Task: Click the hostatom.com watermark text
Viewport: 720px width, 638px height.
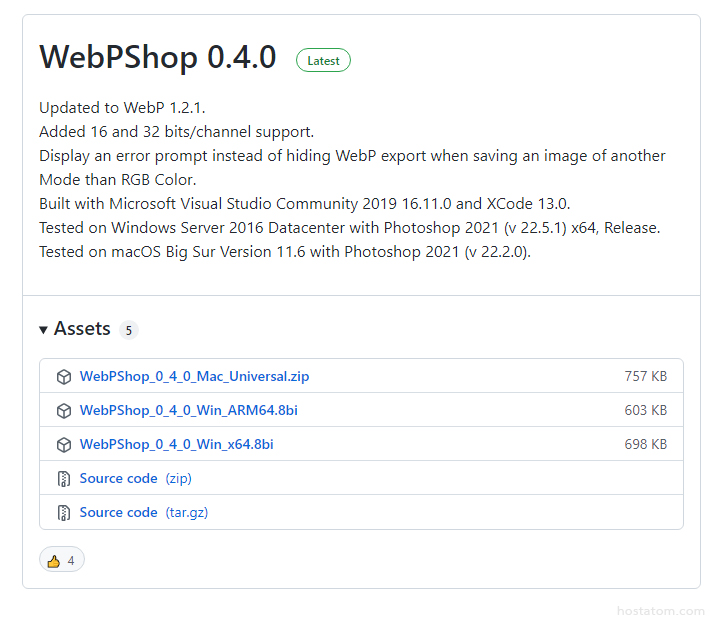Action: (x=661, y=611)
